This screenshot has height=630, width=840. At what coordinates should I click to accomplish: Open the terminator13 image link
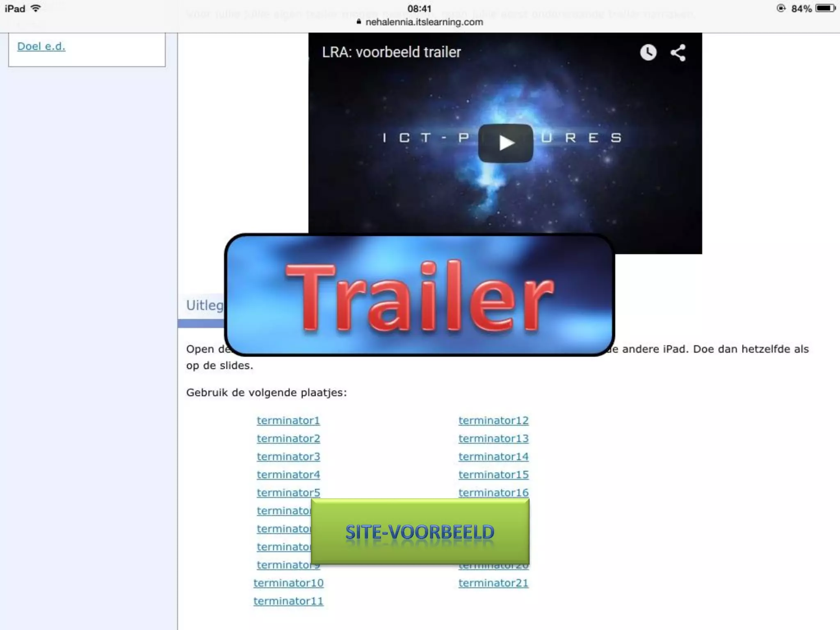click(x=493, y=438)
